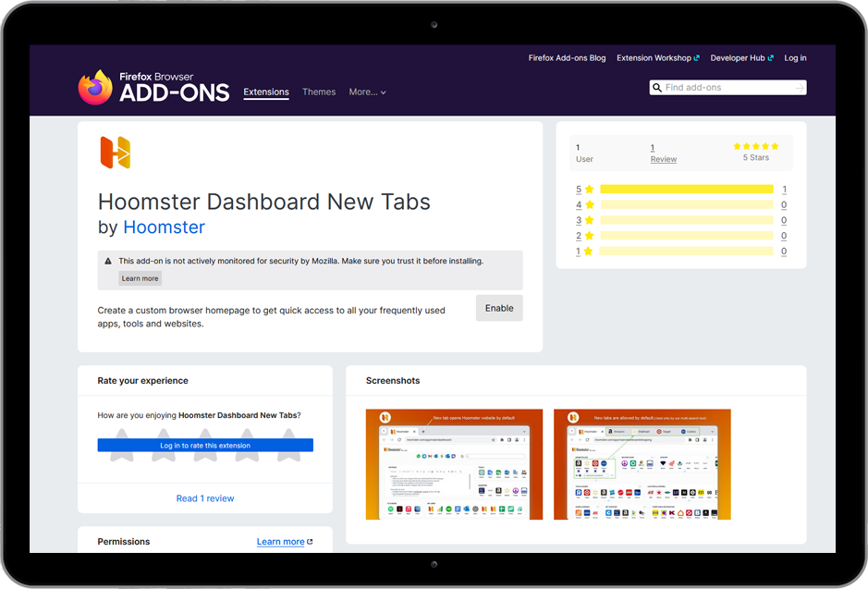Click the '5 Stars' text label
This screenshot has width=868, height=589.
(755, 158)
